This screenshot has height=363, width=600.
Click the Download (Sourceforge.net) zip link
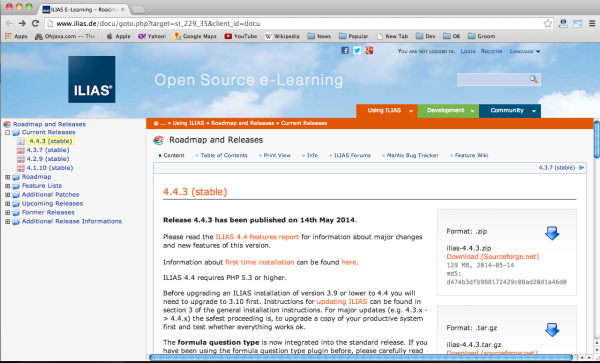[492, 257]
